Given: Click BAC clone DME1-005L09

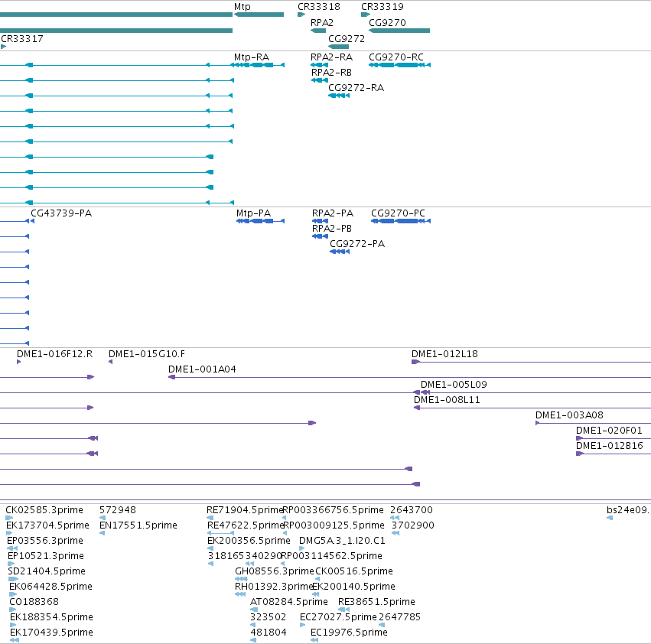Looking at the screenshot, I should pos(454,385).
